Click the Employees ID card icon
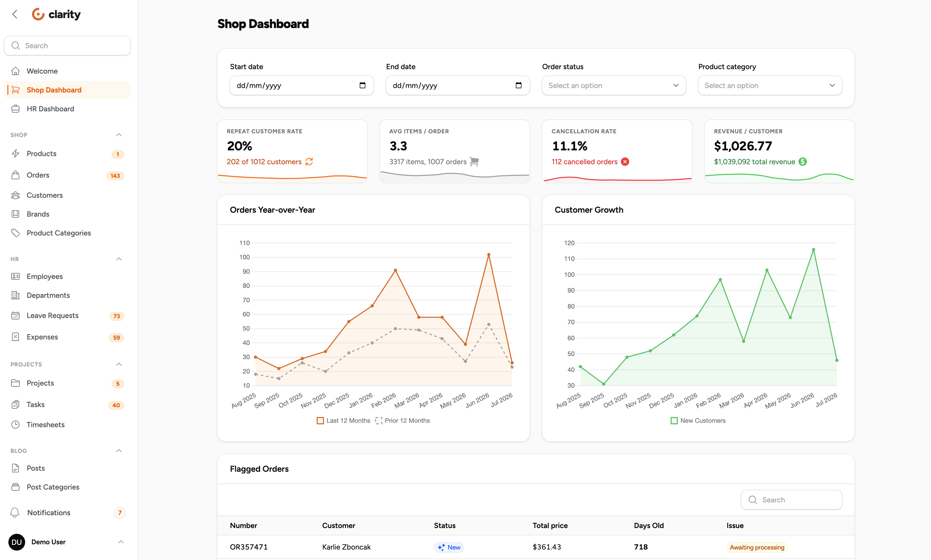The height and width of the screenshot is (560, 931). 15,276
